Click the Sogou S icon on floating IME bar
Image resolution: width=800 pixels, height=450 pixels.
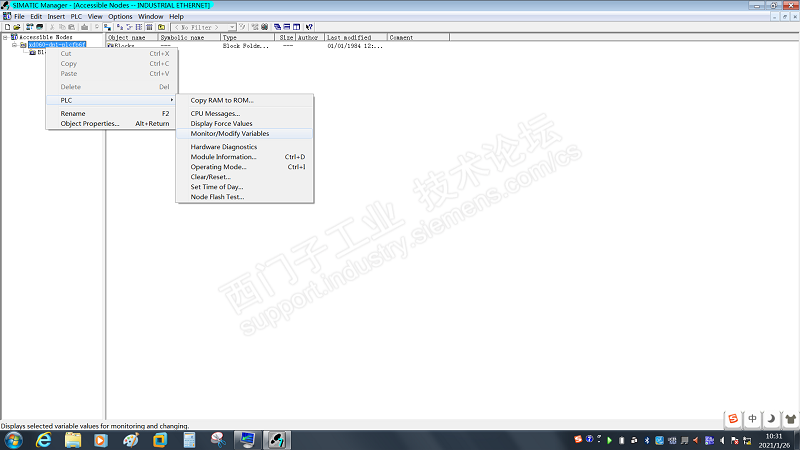coord(733,419)
